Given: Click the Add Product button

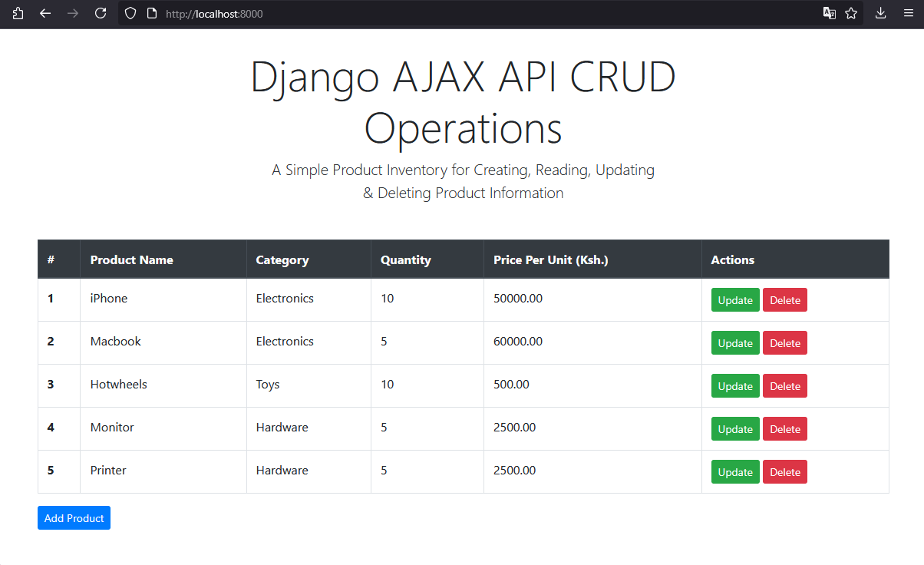Looking at the screenshot, I should [74, 518].
